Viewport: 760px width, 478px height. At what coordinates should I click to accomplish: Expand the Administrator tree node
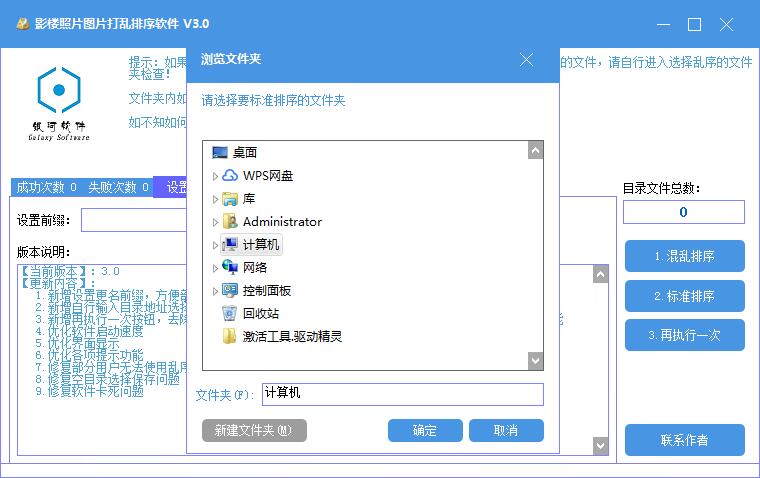tap(215, 222)
